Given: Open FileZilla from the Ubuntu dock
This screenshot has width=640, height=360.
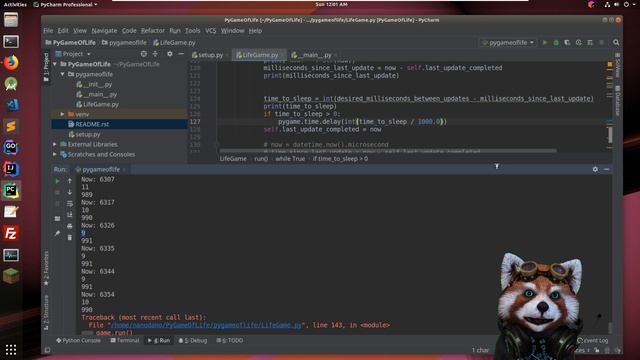Looking at the screenshot, I should coord(11,233).
